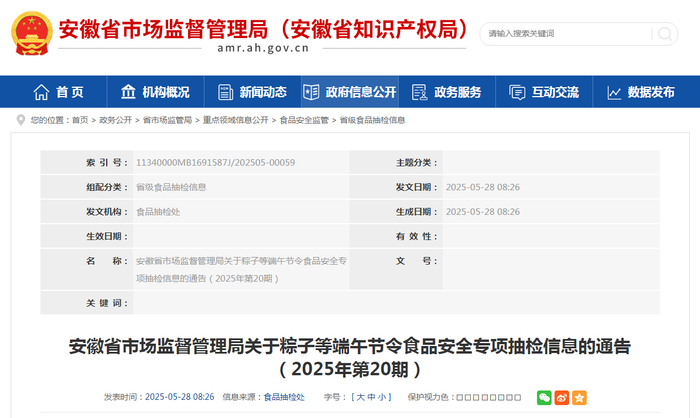Set font size to 中

click(371, 397)
